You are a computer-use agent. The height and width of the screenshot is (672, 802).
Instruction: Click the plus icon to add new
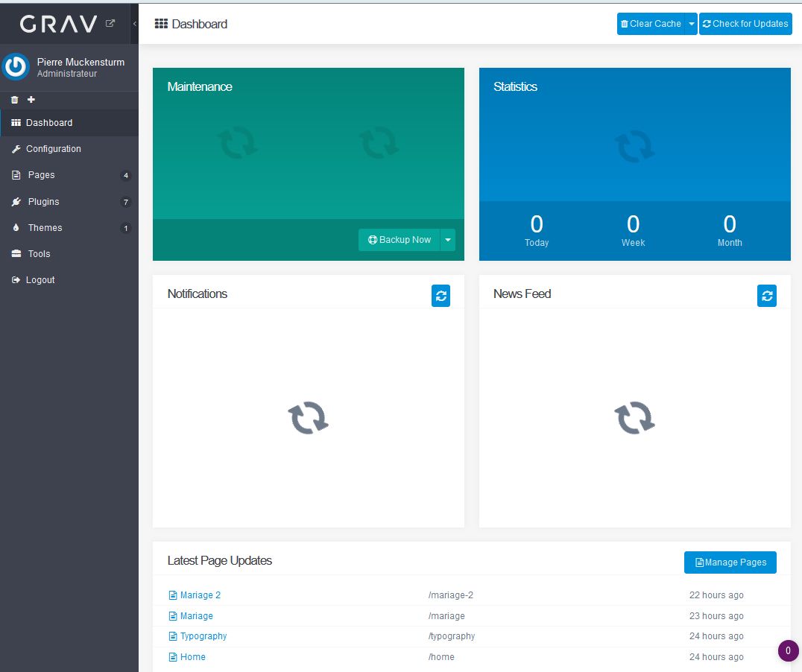(31, 99)
